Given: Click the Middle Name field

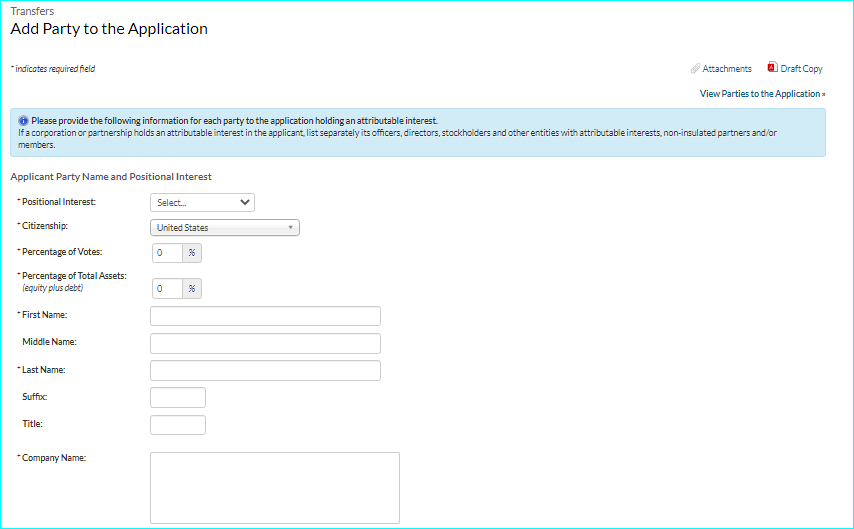Looking at the screenshot, I should pyautogui.click(x=265, y=343).
